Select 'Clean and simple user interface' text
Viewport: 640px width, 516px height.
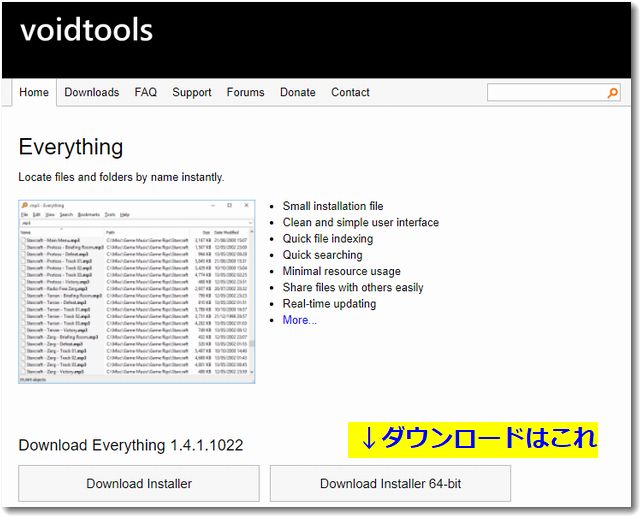coord(360,222)
